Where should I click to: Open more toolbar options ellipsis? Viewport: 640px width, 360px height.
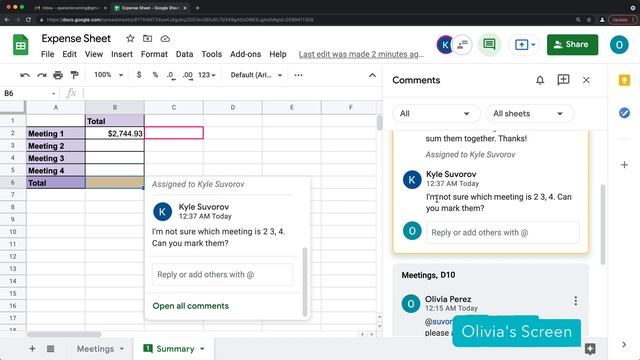click(x=298, y=75)
